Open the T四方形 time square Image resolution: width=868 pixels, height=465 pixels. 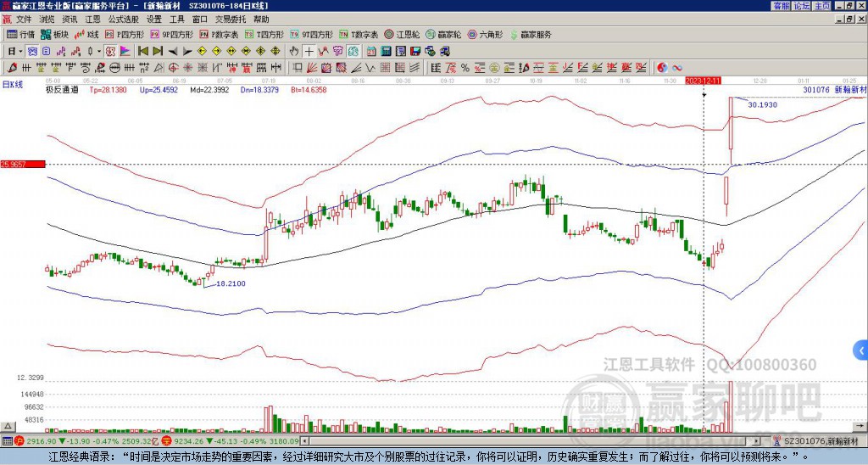264,34
